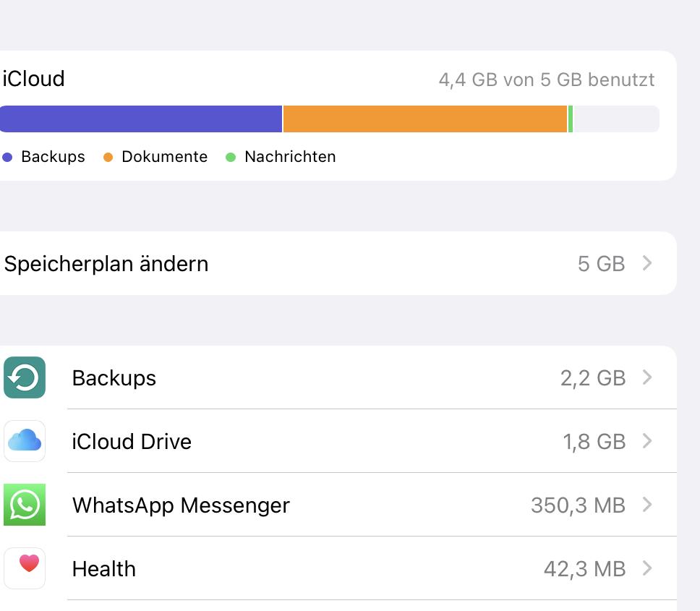Click the blue Backups storage bar segment

coord(141,119)
